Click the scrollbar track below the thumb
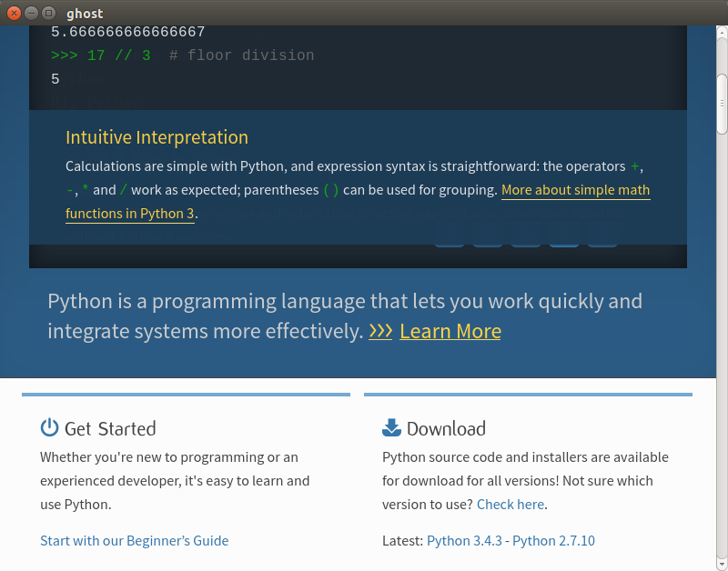The image size is (728, 571). (722, 364)
